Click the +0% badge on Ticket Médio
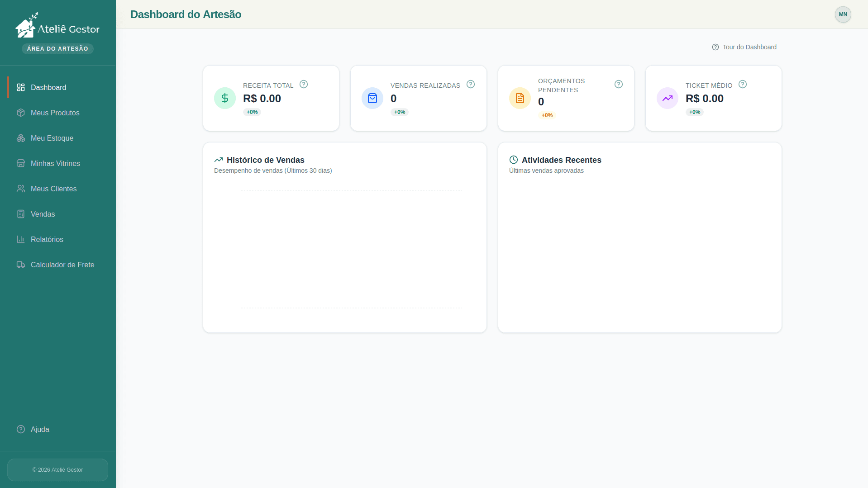This screenshot has height=488, width=868. pyautogui.click(x=694, y=112)
